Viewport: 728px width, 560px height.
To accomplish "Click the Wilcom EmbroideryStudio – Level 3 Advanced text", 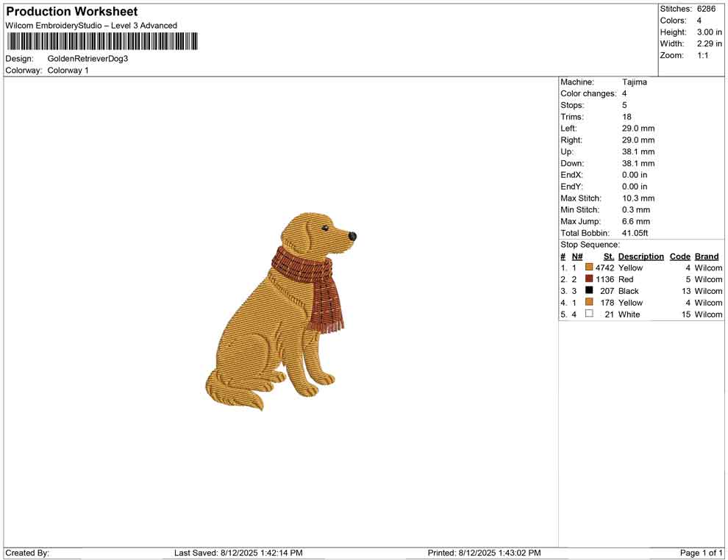I will 91,26.
